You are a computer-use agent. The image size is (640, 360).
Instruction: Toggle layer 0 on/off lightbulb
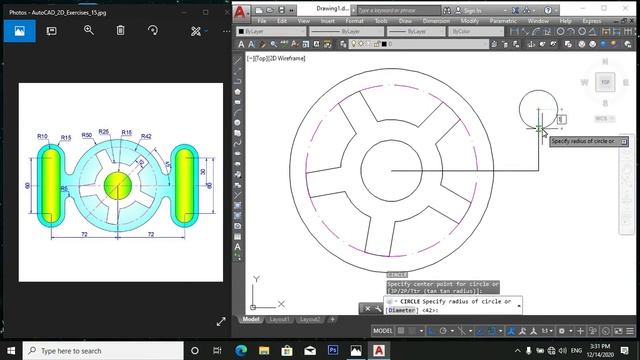click(x=353, y=44)
